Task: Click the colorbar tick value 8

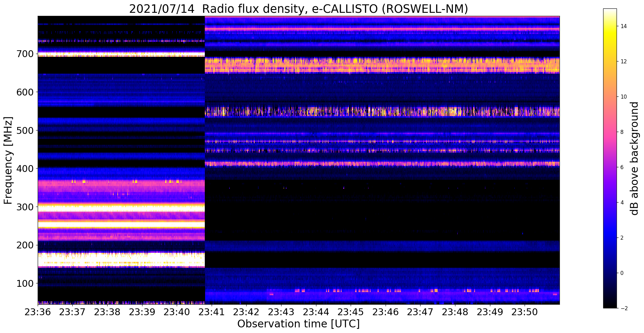Action: 622,132
